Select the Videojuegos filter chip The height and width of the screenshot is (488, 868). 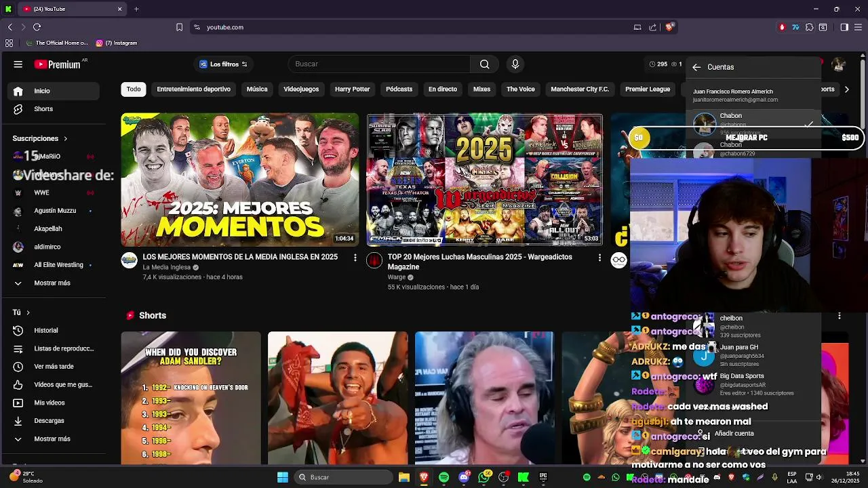pyautogui.click(x=301, y=89)
